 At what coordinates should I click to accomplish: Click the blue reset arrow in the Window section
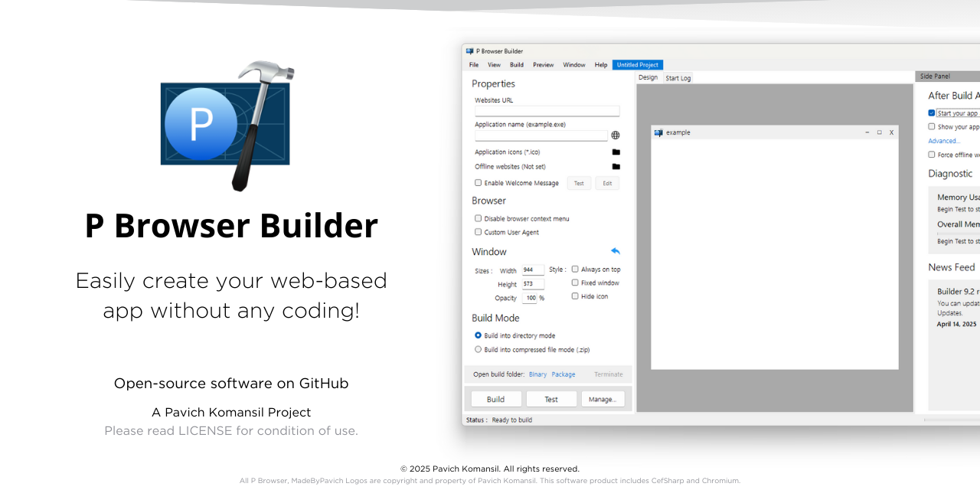click(615, 250)
